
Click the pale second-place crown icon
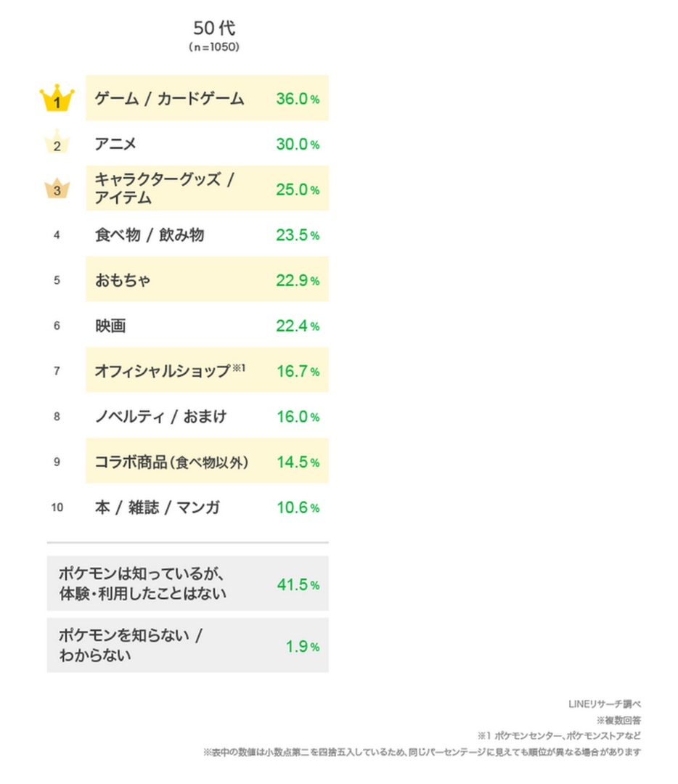tap(57, 143)
